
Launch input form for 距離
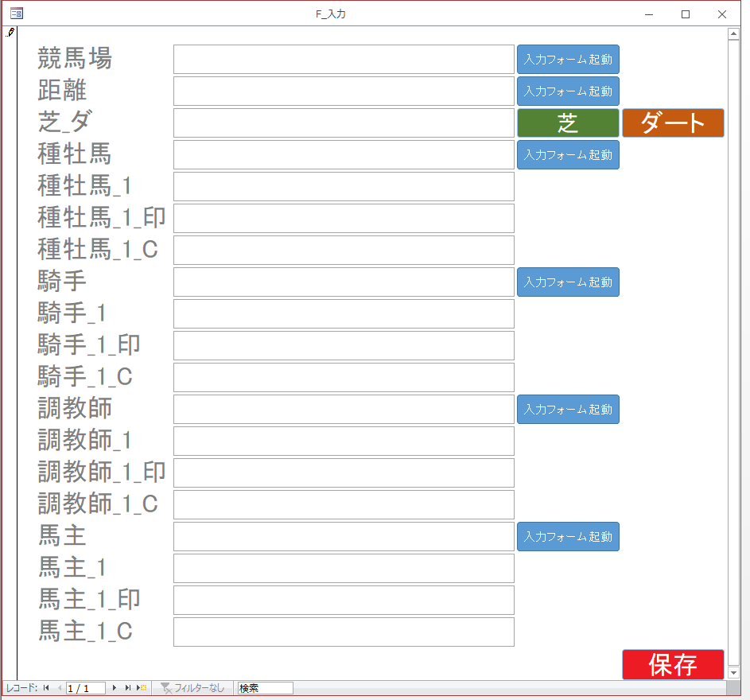point(568,91)
